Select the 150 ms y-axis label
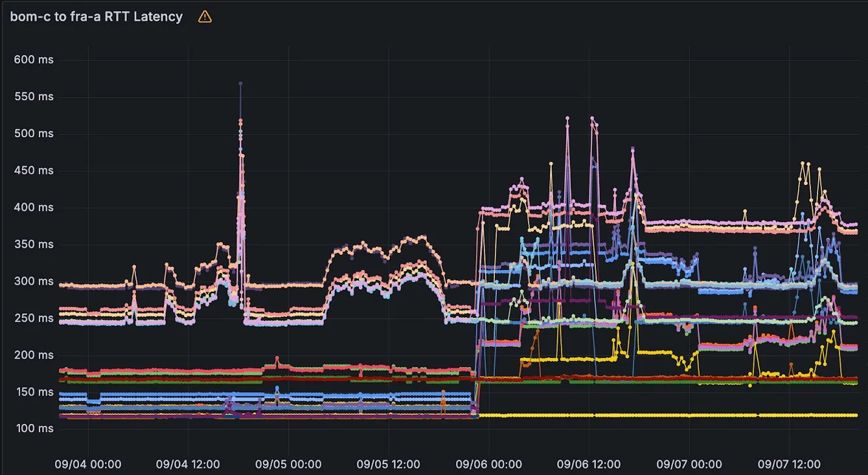 pyautogui.click(x=34, y=392)
